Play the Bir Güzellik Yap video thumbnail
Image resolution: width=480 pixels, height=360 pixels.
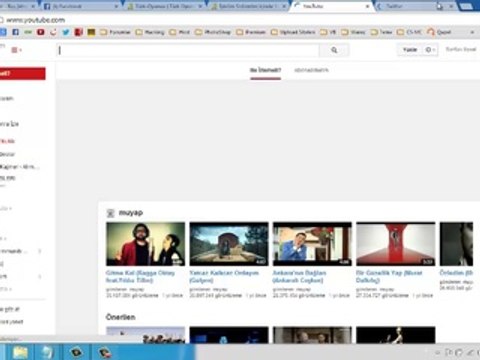click(396, 244)
